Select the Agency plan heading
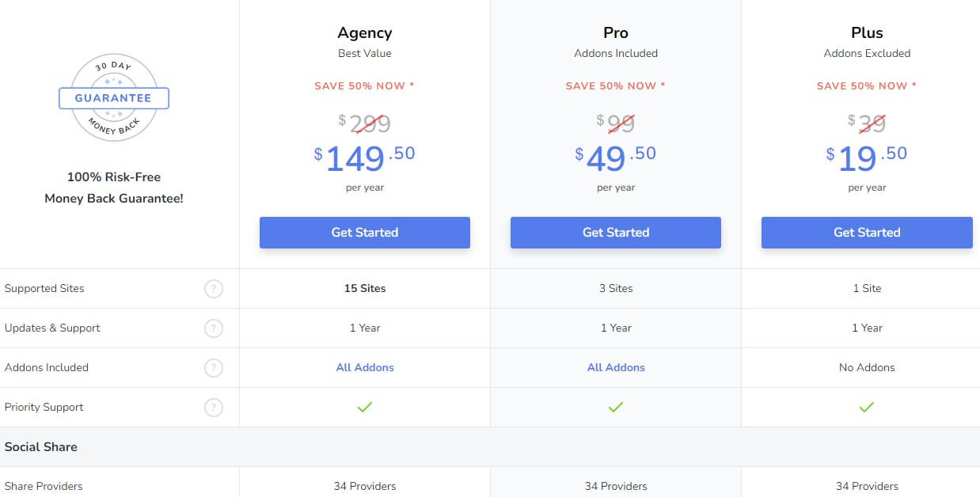Viewport: 980px width, 497px height. pos(365,33)
